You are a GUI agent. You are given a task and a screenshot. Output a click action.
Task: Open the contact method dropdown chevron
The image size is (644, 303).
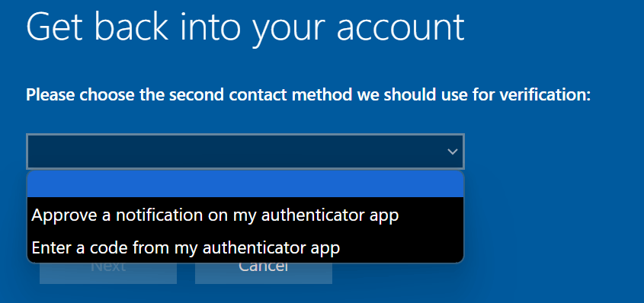[452, 151]
